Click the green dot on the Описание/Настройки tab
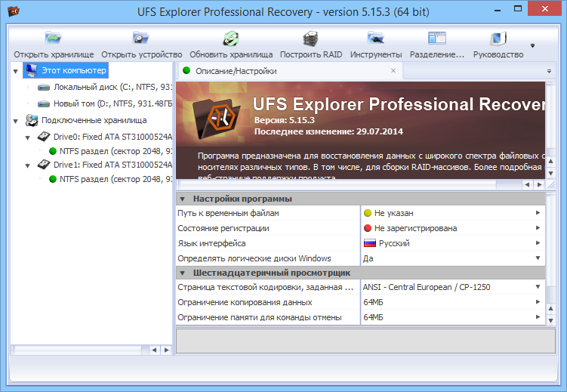The height and width of the screenshot is (392, 567). click(x=186, y=70)
